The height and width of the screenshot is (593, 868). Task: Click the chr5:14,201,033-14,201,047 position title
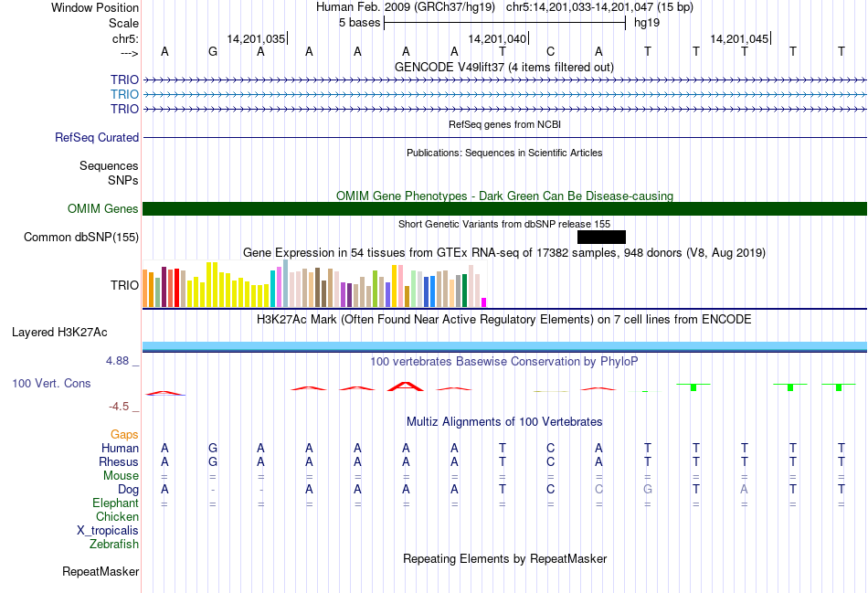[599, 7]
